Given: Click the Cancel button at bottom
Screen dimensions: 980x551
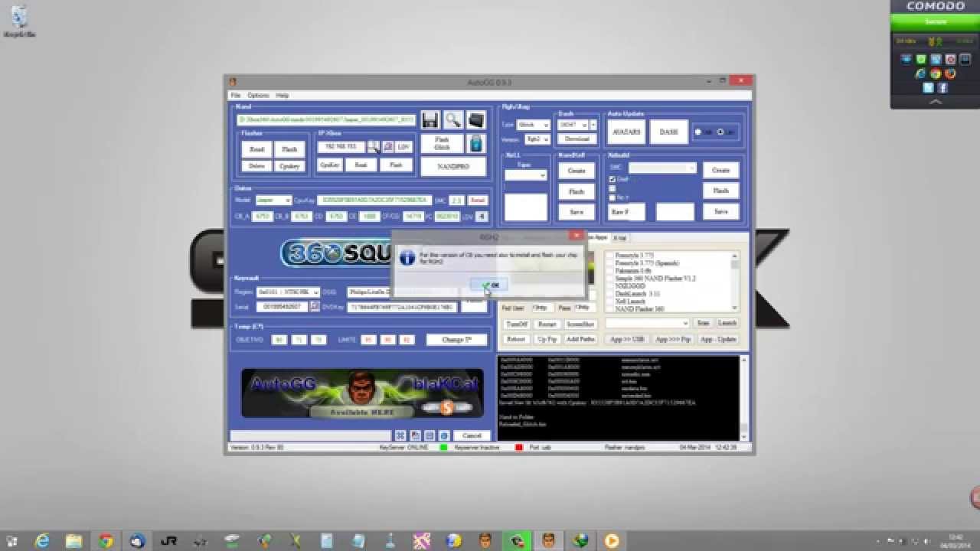Looking at the screenshot, I should pos(472,435).
